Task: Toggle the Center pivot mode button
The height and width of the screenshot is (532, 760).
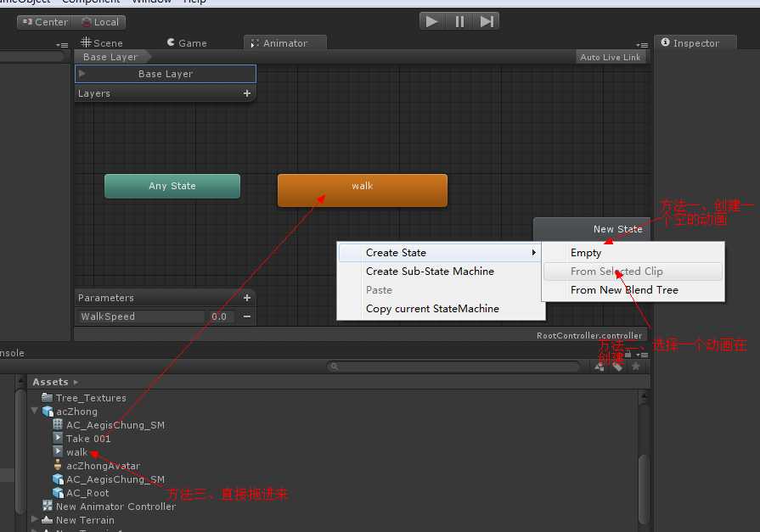Action: point(45,22)
